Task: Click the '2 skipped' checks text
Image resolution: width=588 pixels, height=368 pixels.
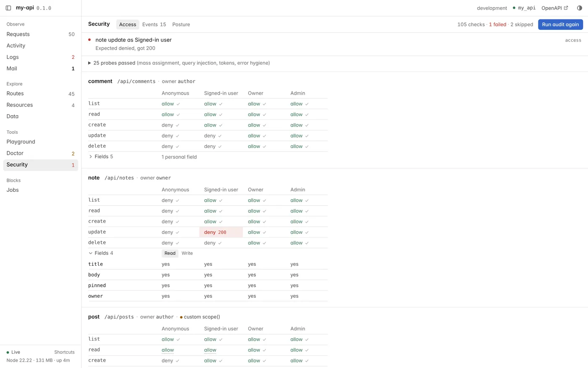Action: pos(522,24)
